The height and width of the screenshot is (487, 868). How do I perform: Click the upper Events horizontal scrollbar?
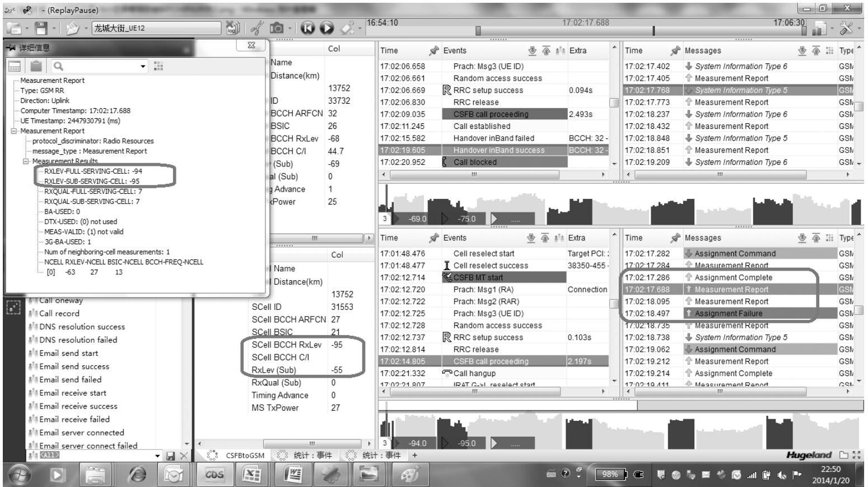tap(474, 174)
